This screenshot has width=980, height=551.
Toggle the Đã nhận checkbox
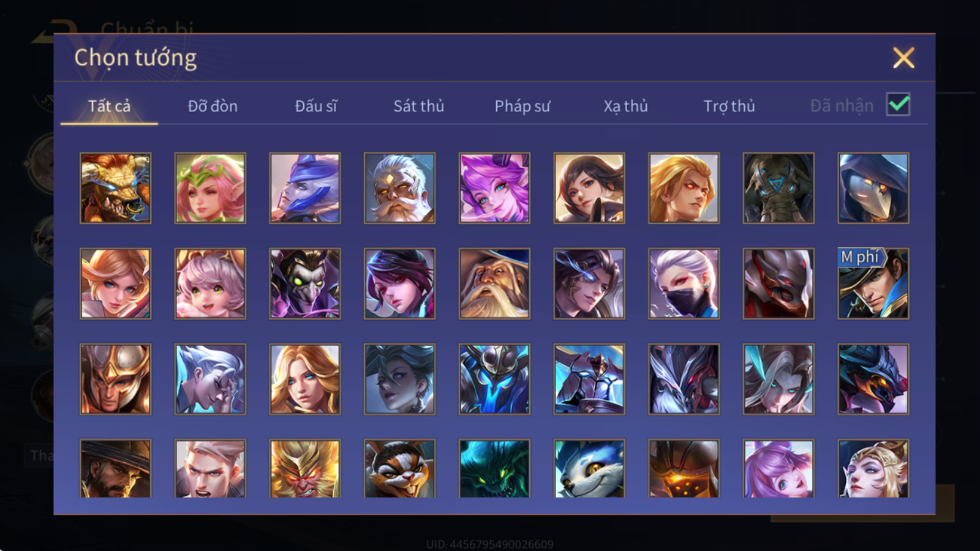(x=898, y=105)
